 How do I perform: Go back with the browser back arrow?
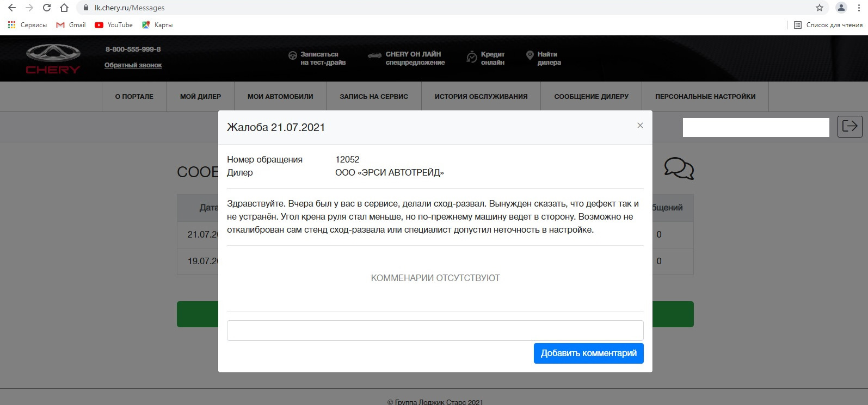[12, 8]
